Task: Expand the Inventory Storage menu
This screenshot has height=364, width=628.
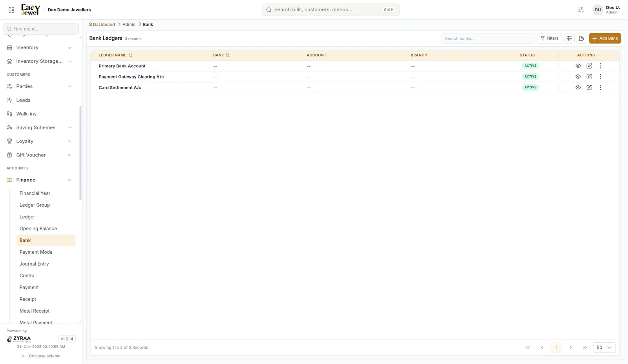Action: tap(39, 61)
